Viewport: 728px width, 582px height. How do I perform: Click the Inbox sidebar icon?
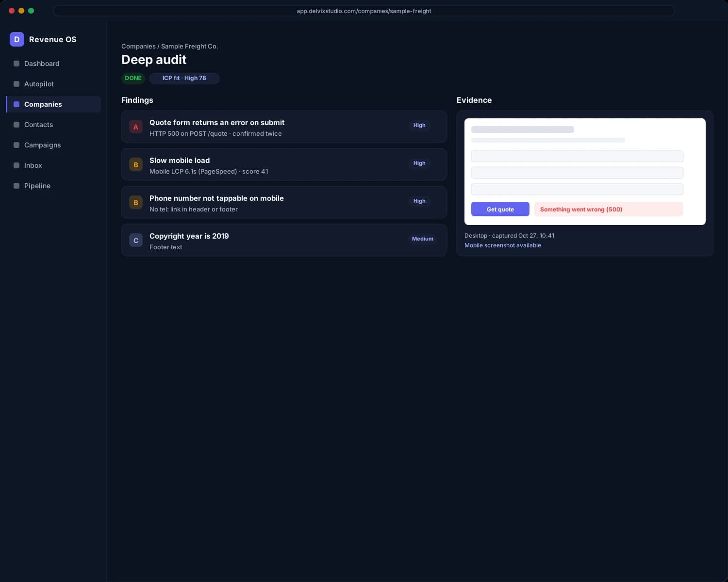(x=17, y=165)
